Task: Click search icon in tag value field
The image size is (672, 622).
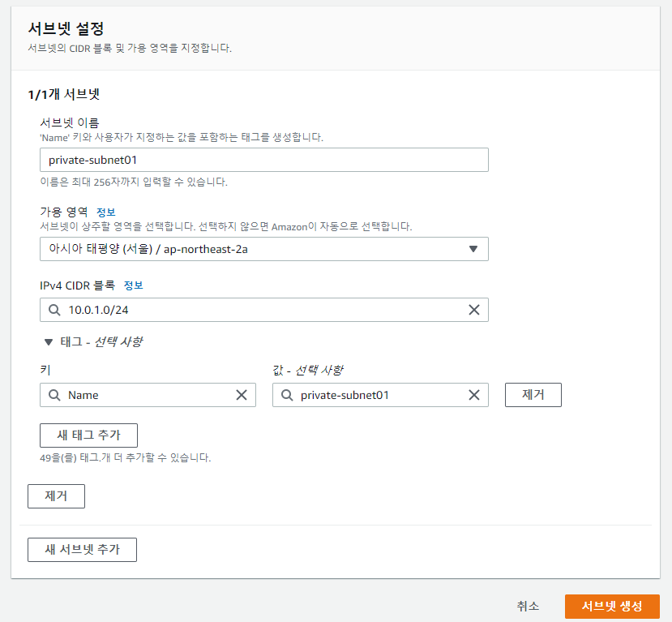Action: click(287, 395)
